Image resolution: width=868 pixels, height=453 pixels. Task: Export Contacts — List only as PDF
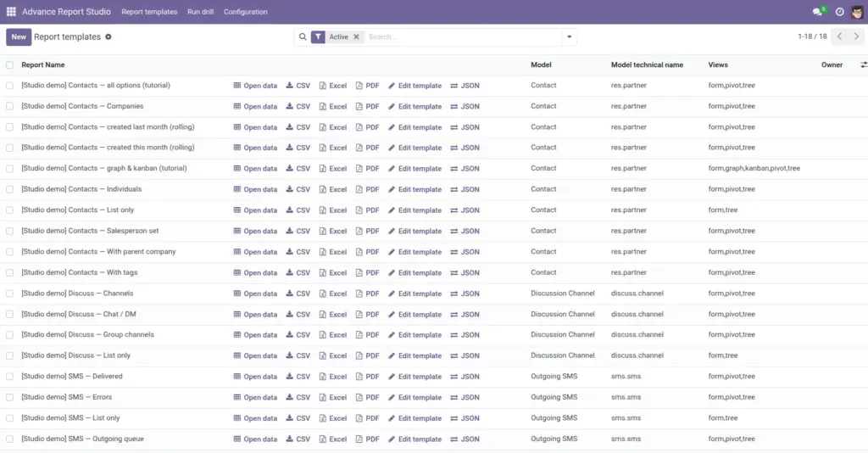368,210
